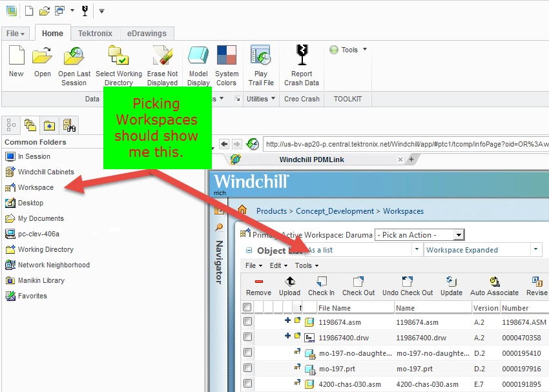Switch to Model Tree navigator tab icon
Screen dimensions: 549x392
pyautogui.click(x=11, y=125)
